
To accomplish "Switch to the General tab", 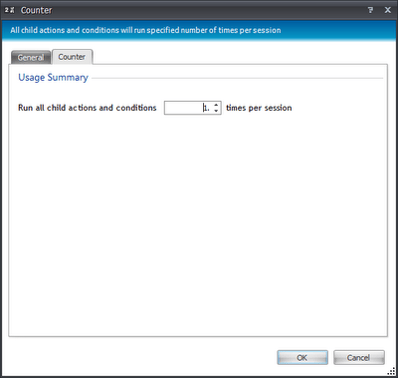I will (x=31, y=57).
